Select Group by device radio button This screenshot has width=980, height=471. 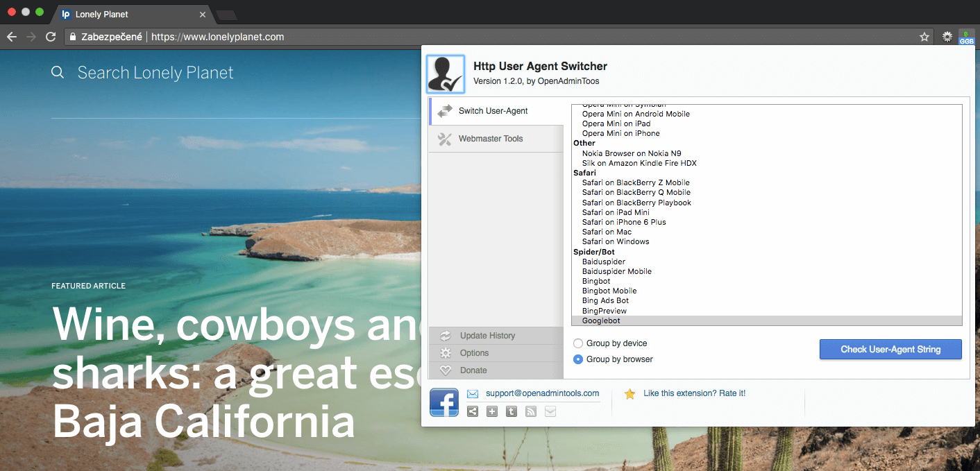(578, 343)
